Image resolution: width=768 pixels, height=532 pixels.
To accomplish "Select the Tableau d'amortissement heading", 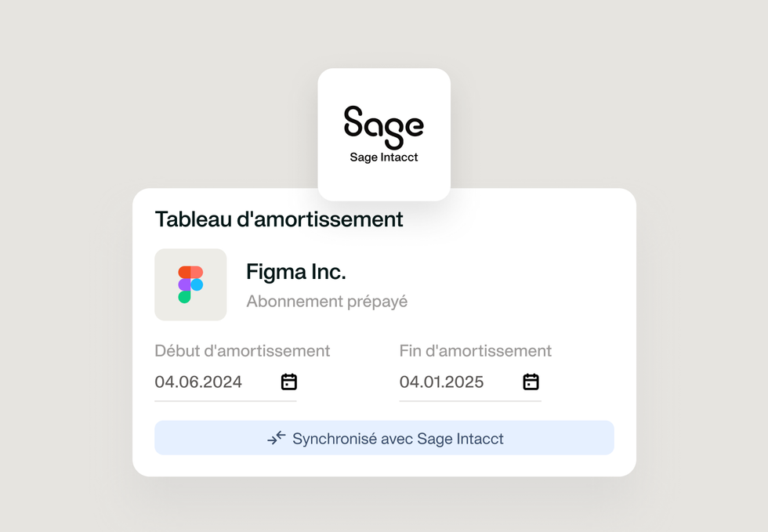I will click(x=279, y=219).
